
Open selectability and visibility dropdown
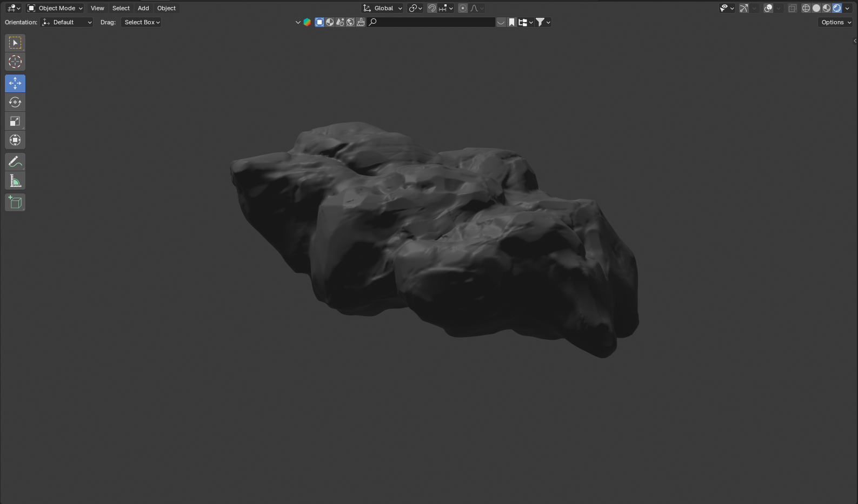[727, 8]
